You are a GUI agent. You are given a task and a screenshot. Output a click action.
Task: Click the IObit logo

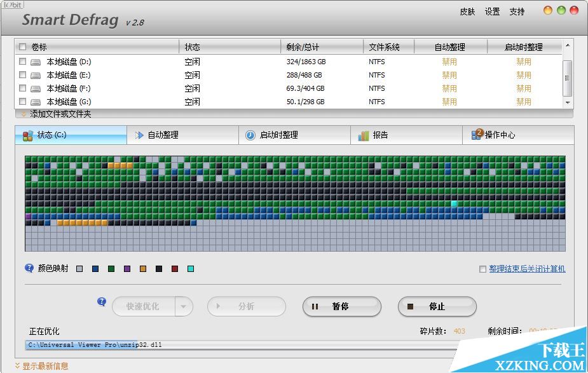pos(12,4)
